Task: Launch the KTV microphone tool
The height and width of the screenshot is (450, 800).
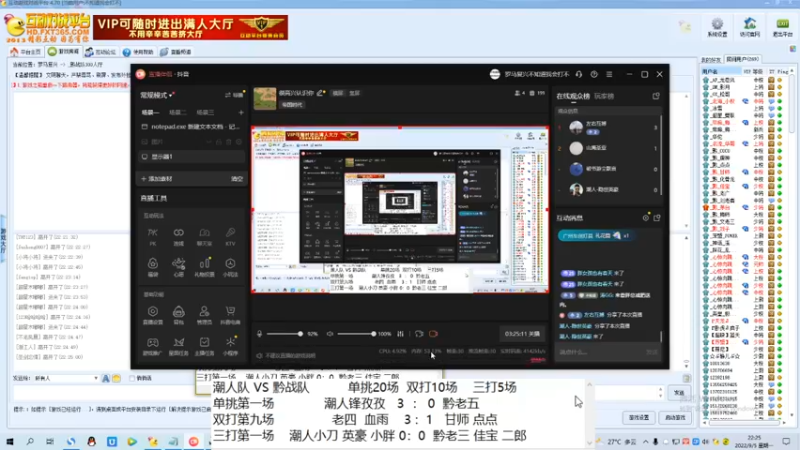Action: pos(230,237)
